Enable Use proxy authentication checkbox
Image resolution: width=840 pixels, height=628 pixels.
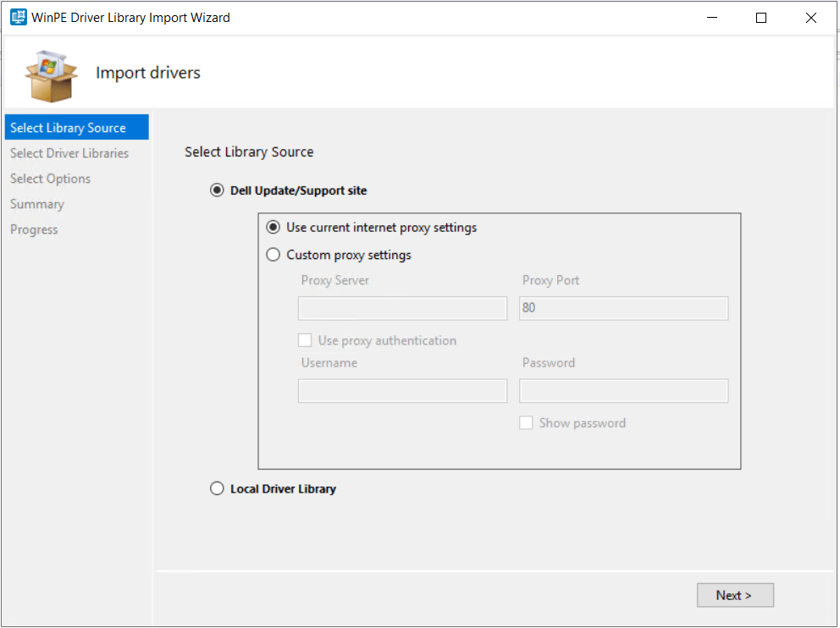(x=305, y=340)
